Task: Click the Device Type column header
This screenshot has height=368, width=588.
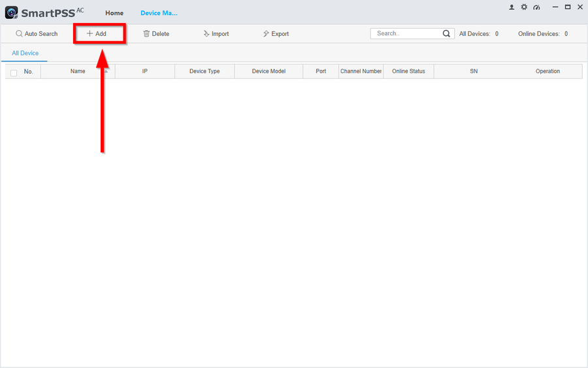Action: (204, 71)
